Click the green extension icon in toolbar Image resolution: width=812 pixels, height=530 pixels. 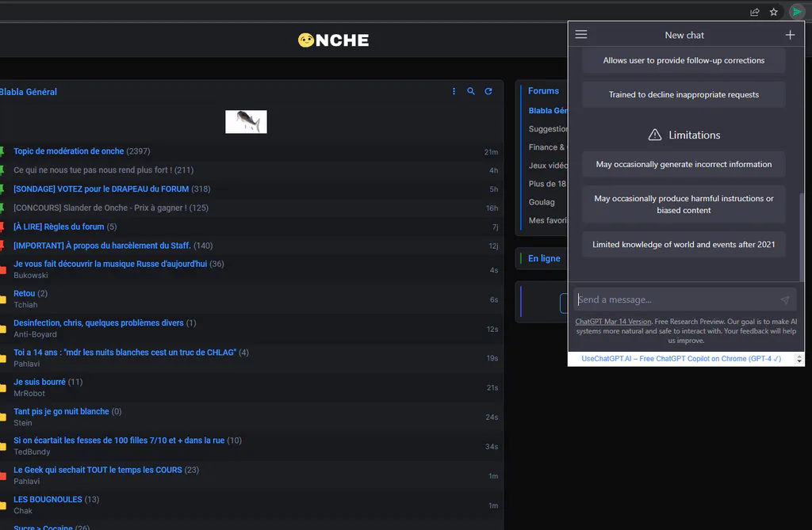point(796,11)
